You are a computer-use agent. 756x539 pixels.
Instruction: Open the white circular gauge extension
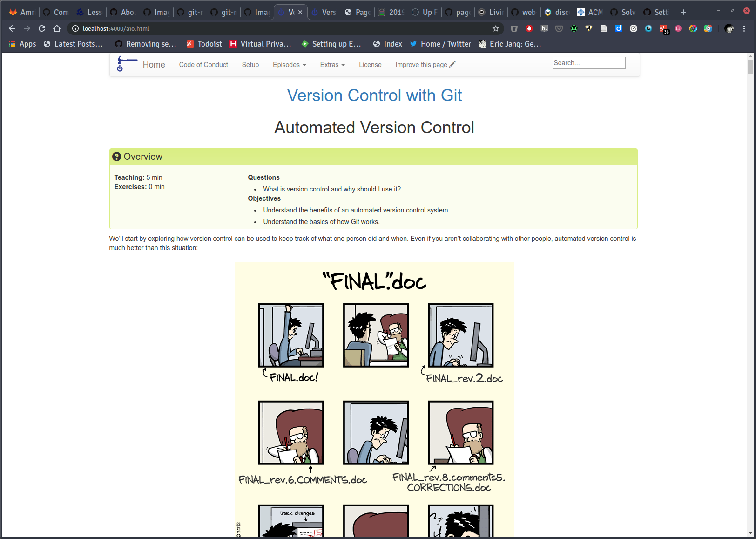634,28
